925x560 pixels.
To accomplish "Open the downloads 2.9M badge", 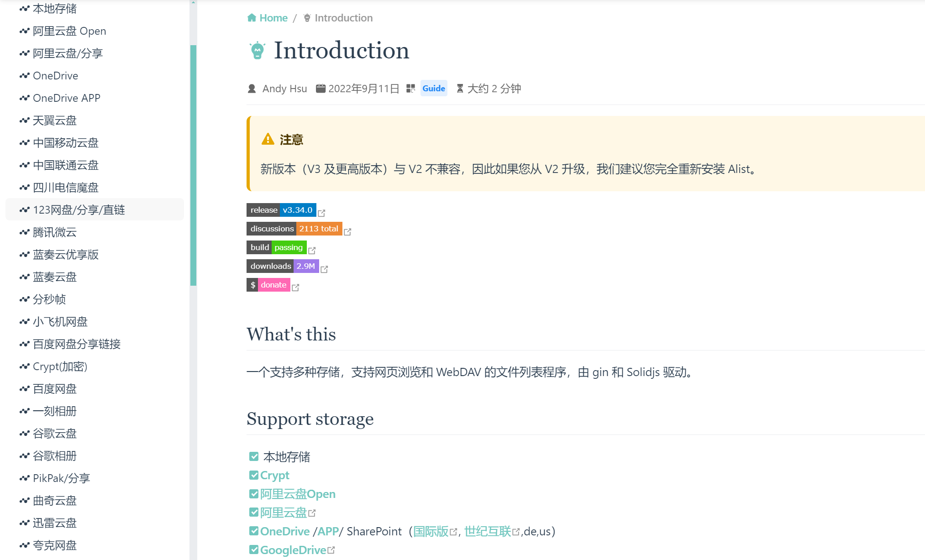I will coord(283,266).
